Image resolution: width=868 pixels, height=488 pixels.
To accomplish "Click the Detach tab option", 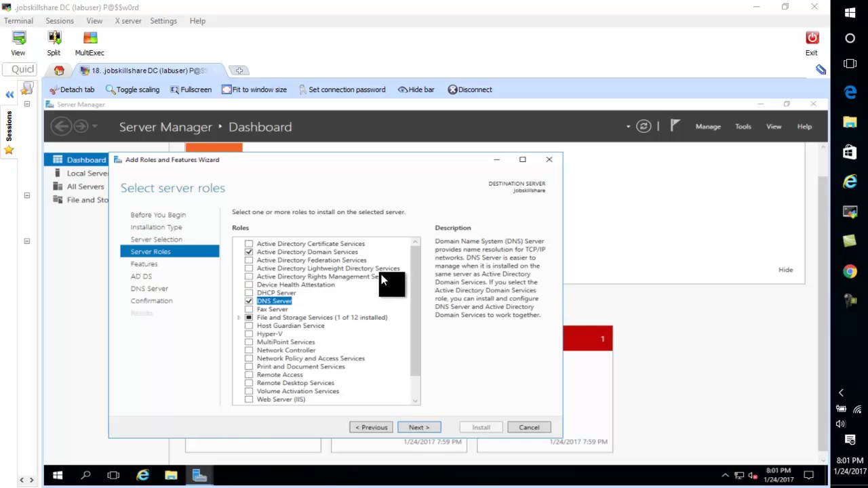I will pyautogui.click(x=72, y=89).
